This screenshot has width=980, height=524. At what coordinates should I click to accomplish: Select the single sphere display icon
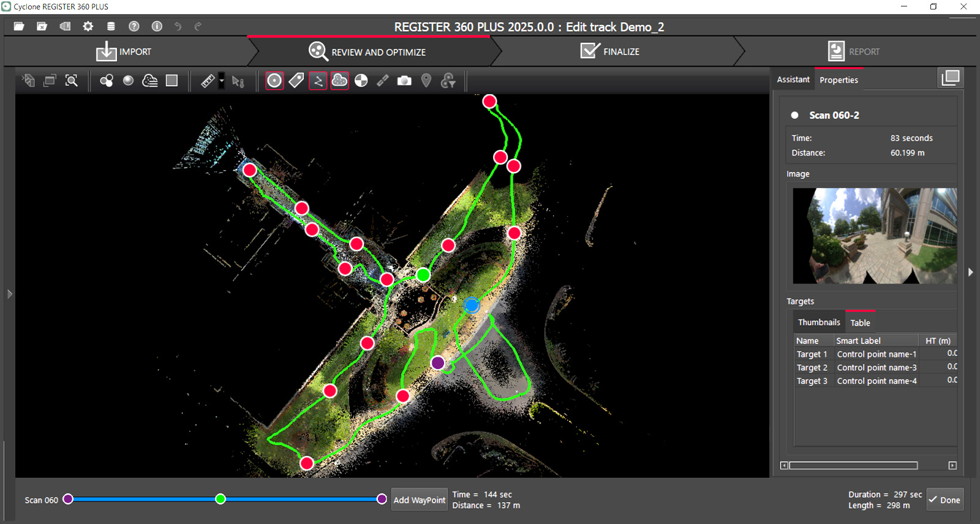point(128,80)
